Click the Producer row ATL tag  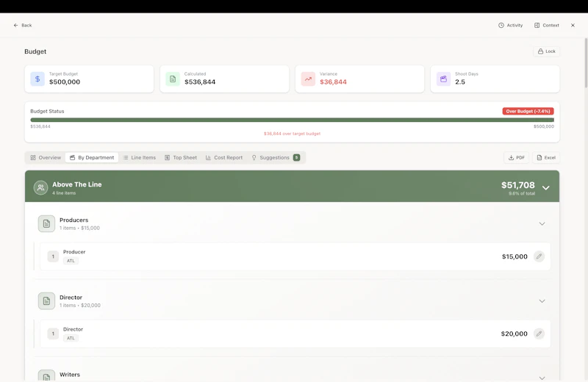tap(71, 261)
